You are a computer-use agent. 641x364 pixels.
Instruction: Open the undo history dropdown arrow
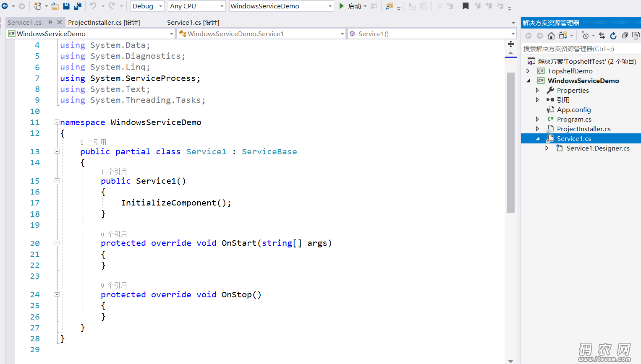[x=103, y=6]
